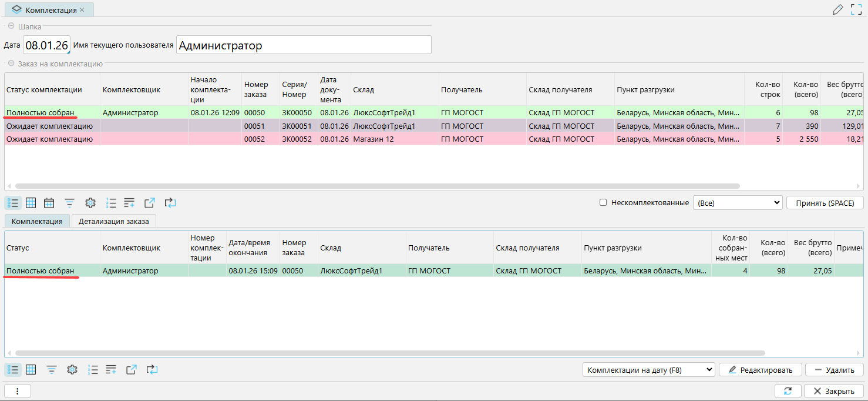This screenshot has width=868, height=401.
Task: Select the Комплектация tab above the lower table
Action: pyautogui.click(x=37, y=222)
